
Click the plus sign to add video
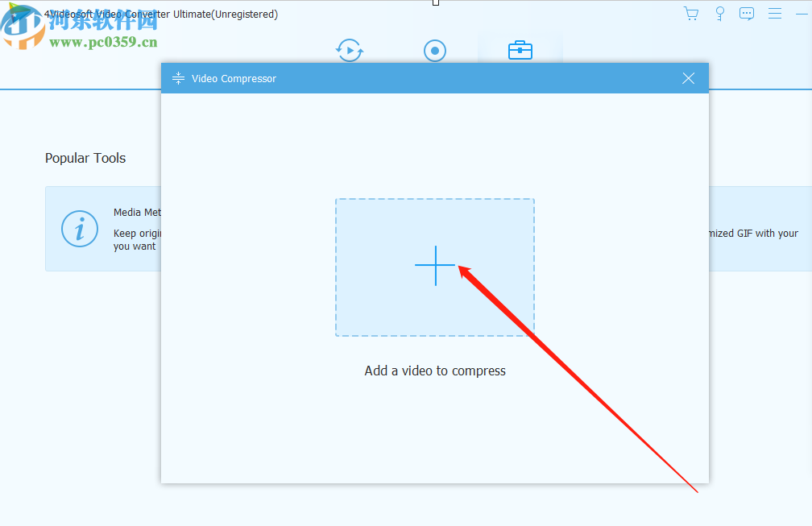click(435, 267)
